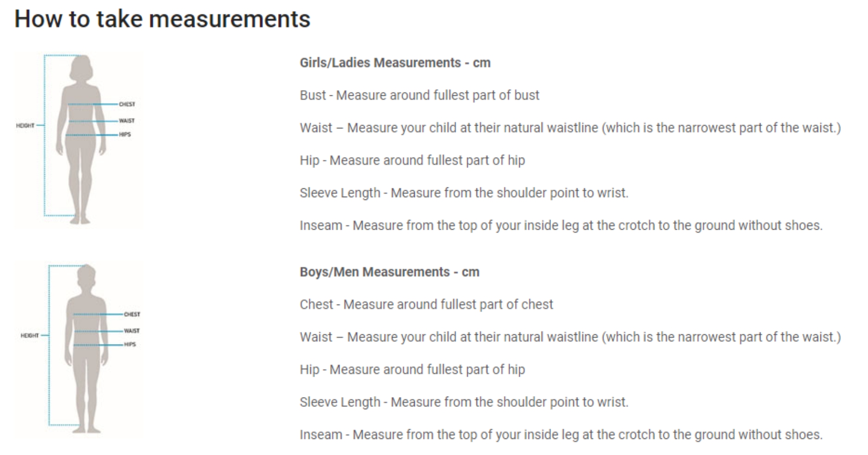Click the 'How to take measurements' heading

(x=162, y=19)
